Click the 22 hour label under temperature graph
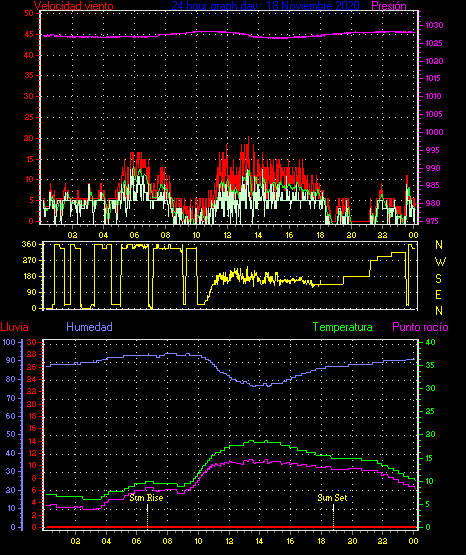This screenshot has width=466, height=555. pos(383,541)
